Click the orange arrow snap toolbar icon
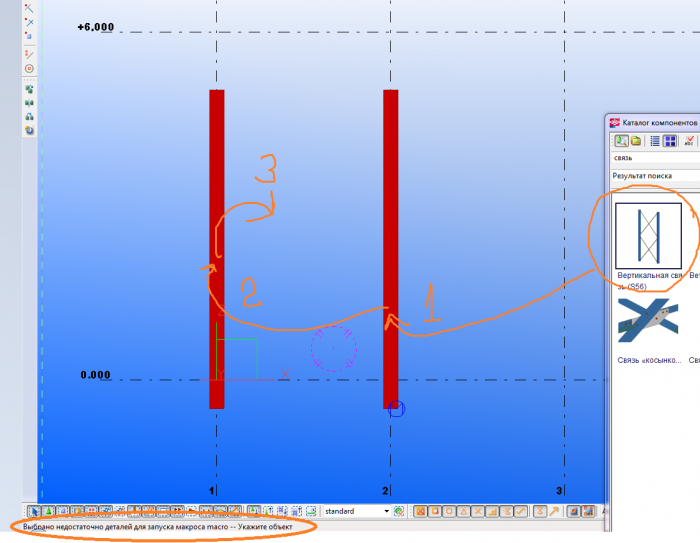Screen dimensions: 700x543 point(554,511)
